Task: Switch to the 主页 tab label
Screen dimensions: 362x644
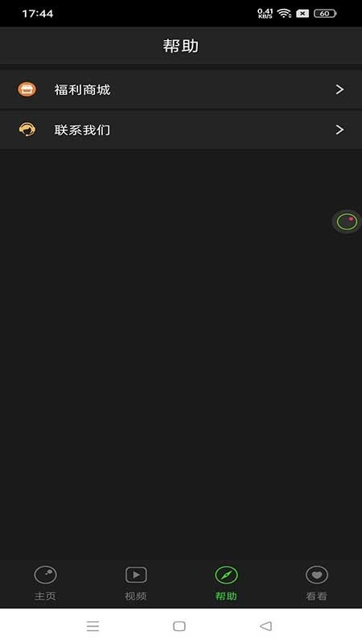Action: [x=45, y=596]
